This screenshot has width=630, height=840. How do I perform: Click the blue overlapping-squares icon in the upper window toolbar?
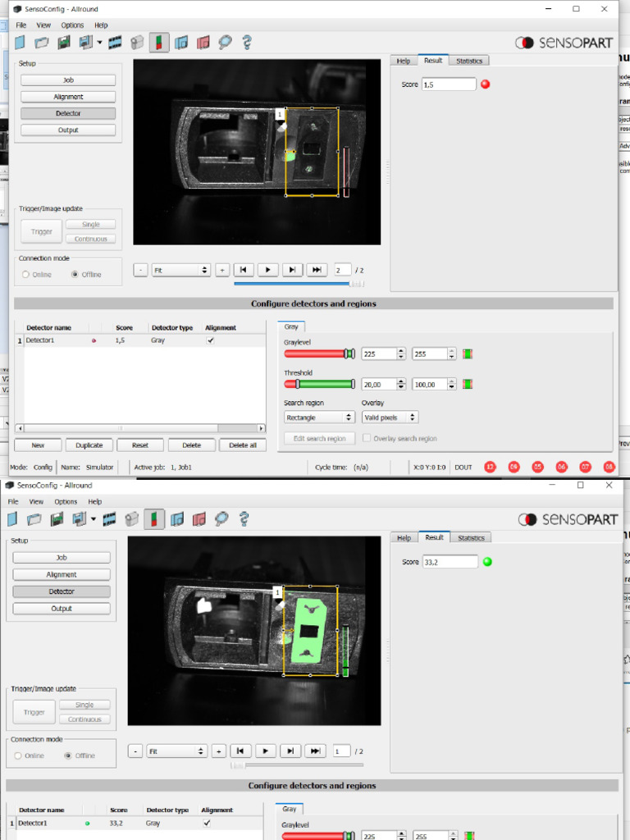[181, 43]
